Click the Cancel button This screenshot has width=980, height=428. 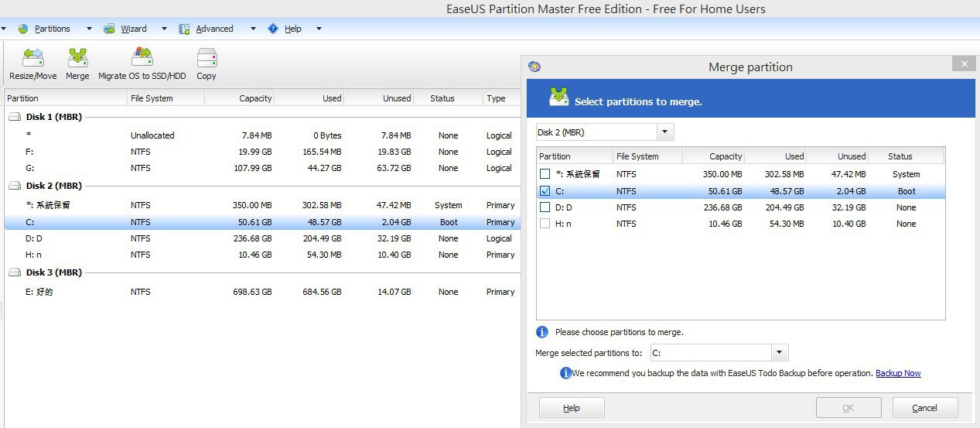tap(925, 408)
